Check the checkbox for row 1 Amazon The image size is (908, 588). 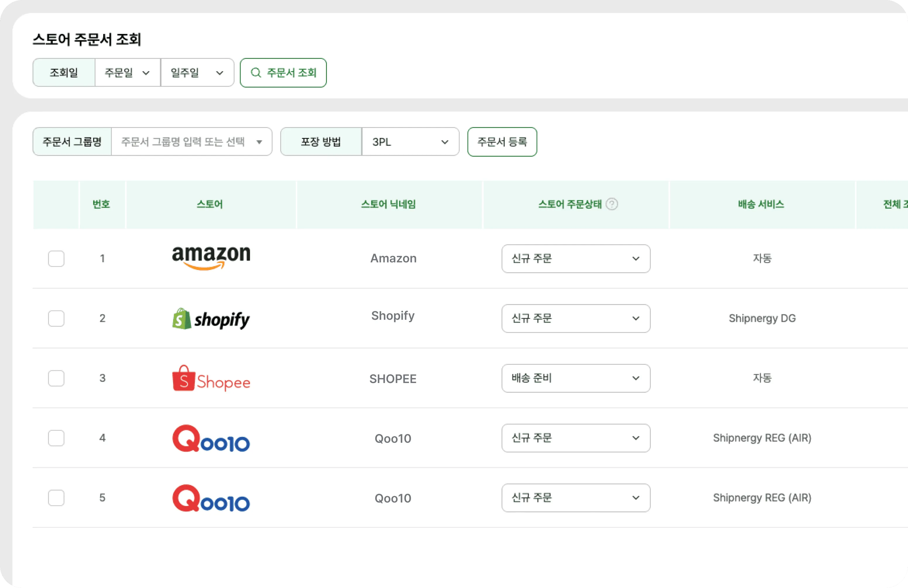coord(56,259)
